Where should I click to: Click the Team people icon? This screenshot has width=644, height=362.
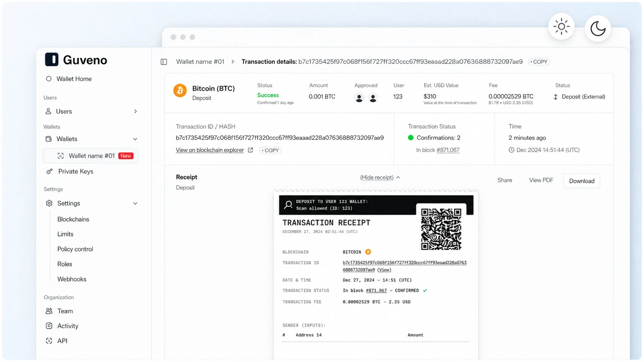click(49, 311)
